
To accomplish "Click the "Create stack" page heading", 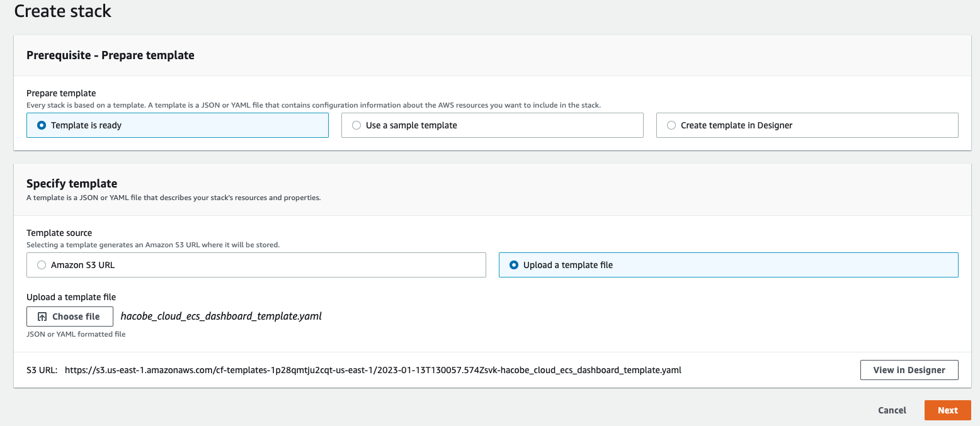I will [x=63, y=11].
